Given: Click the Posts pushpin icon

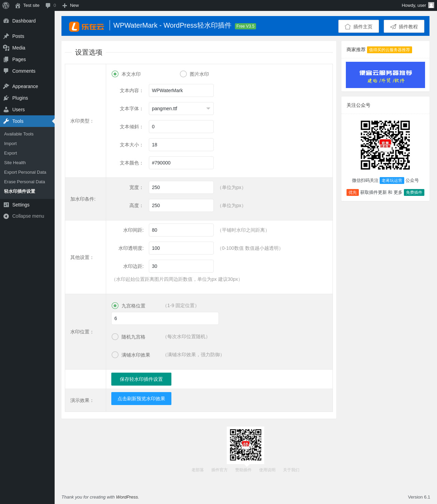Looking at the screenshot, I should pos(6,36).
